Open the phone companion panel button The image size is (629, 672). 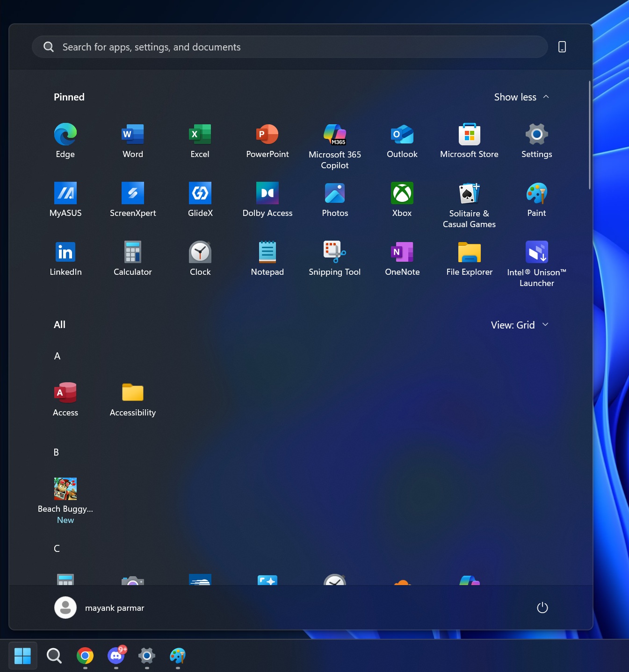point(562,47)
